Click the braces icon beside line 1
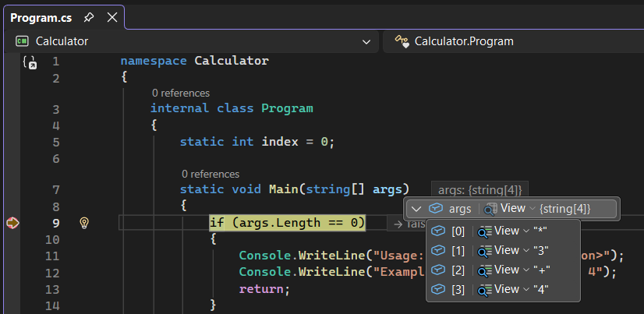The width and height of the screenshot is (644, 314). tap(30, 62)
